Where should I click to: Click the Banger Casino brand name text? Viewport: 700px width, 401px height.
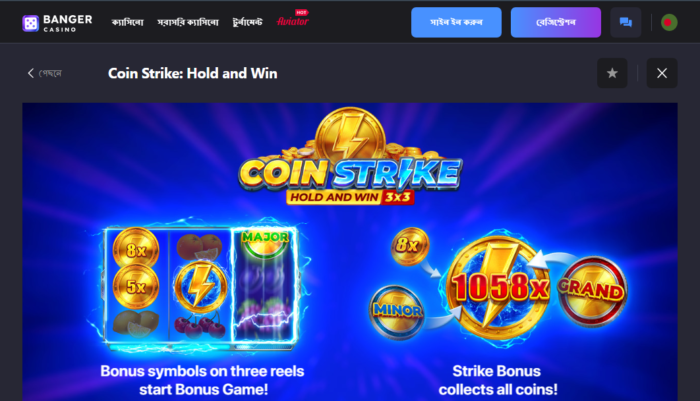tap(67, 23)
